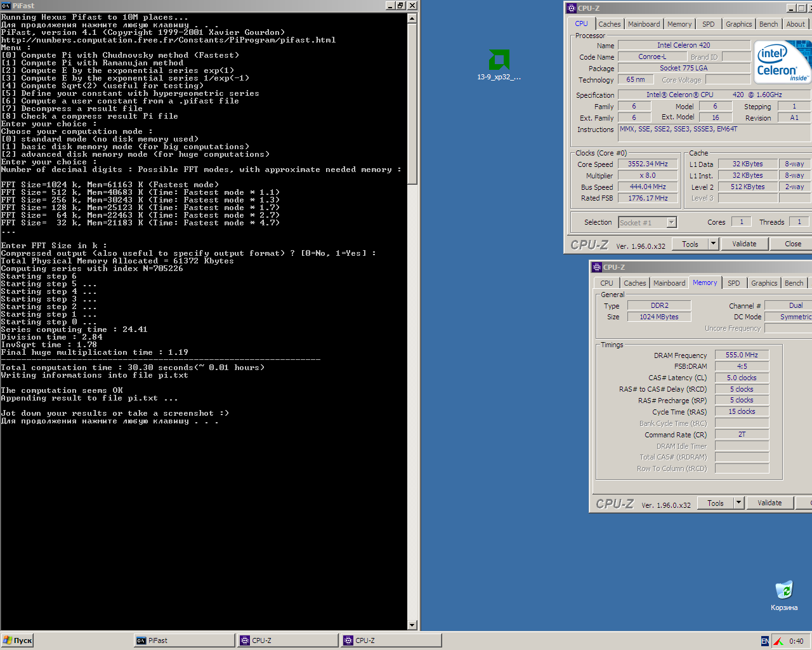
Task: Select CPU tab in top CPU-Z window
Action: (581, 23)
